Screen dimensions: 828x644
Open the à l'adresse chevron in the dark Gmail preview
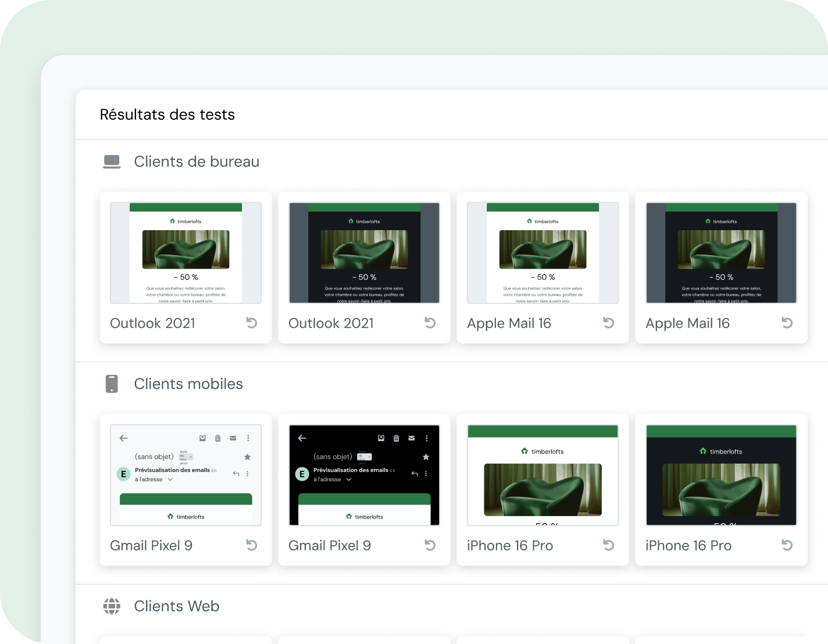pos(349,480)
